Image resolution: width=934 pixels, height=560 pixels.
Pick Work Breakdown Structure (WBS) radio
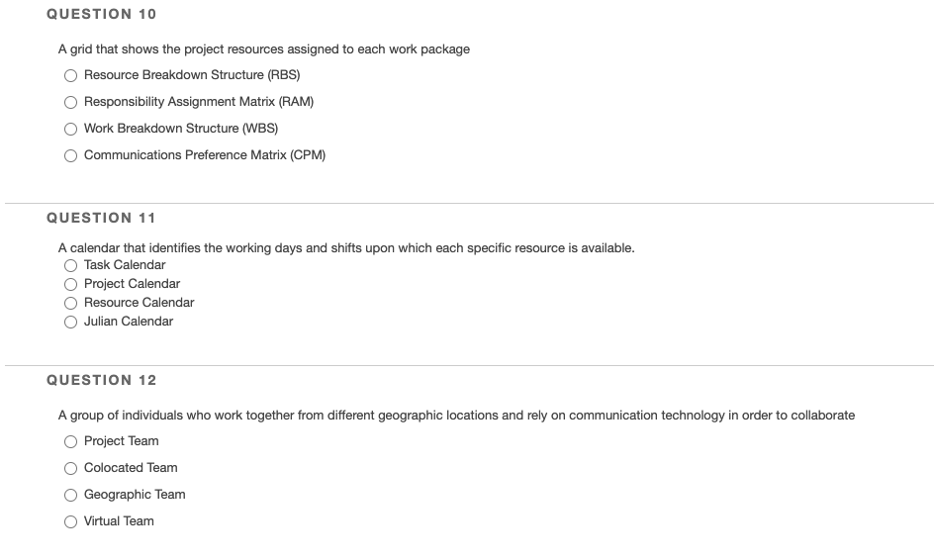[x=71, y=130]
